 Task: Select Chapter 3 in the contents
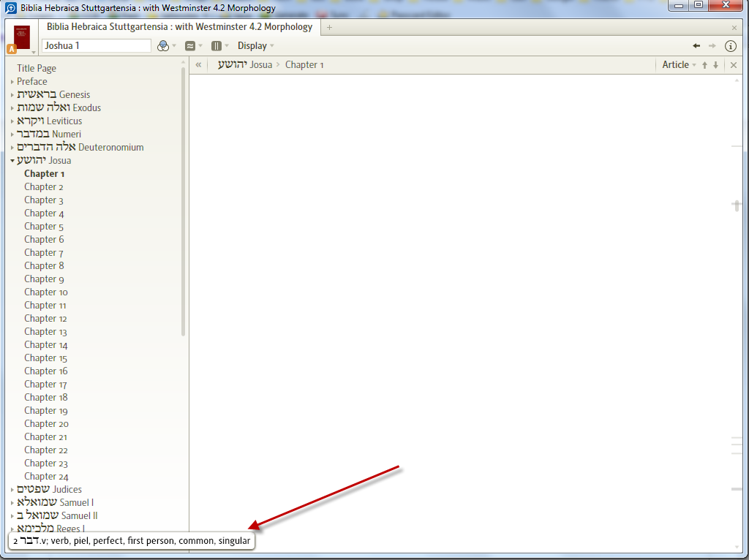[x=44, y=200]
